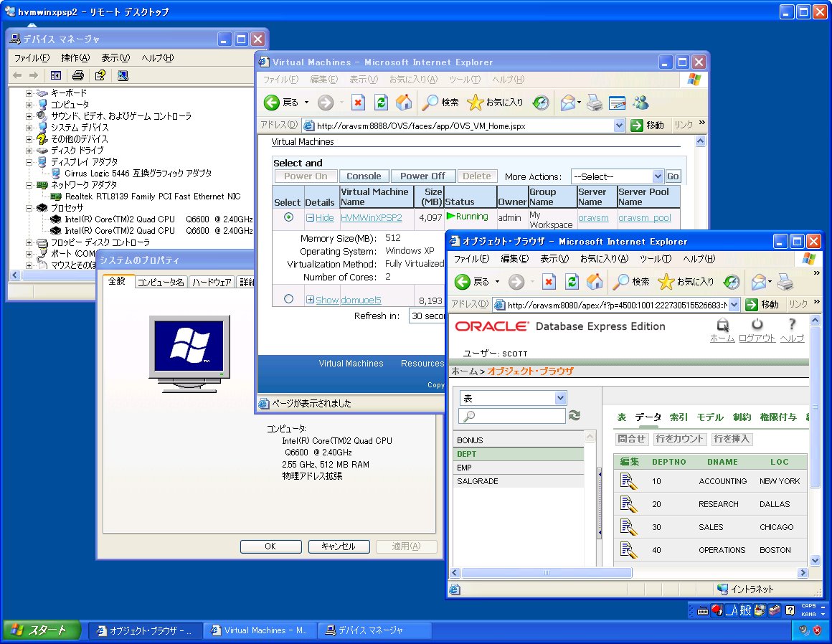The width and height of the screenshot is (832, 644).
Task: Click Go button next to More Actions
Action: (x=673, y=176)
